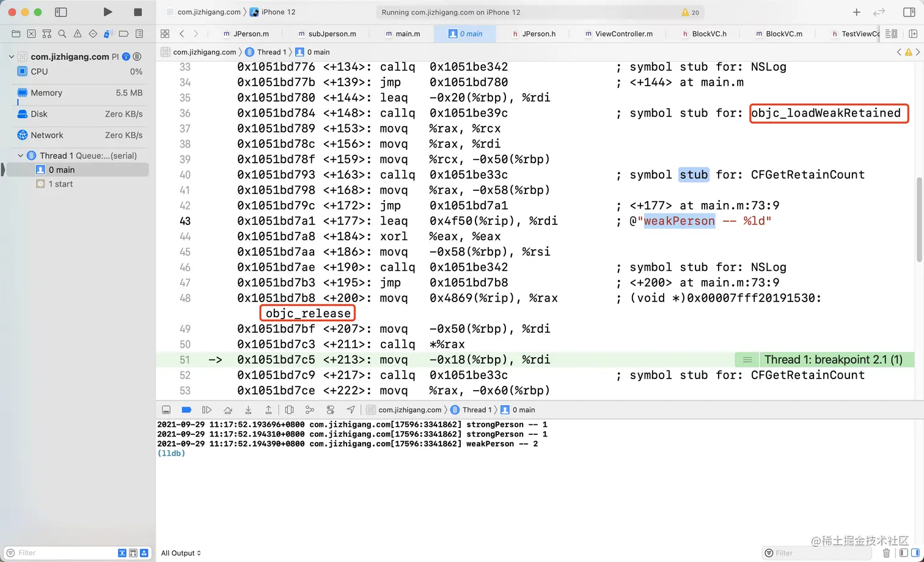The image size is (924, 562).
Task: Select the 0 main stack frame
Action: tap(78, 170)
